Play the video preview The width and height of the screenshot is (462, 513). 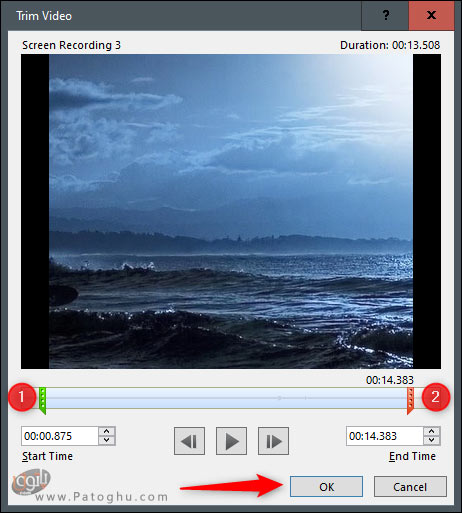click(231, 441)
